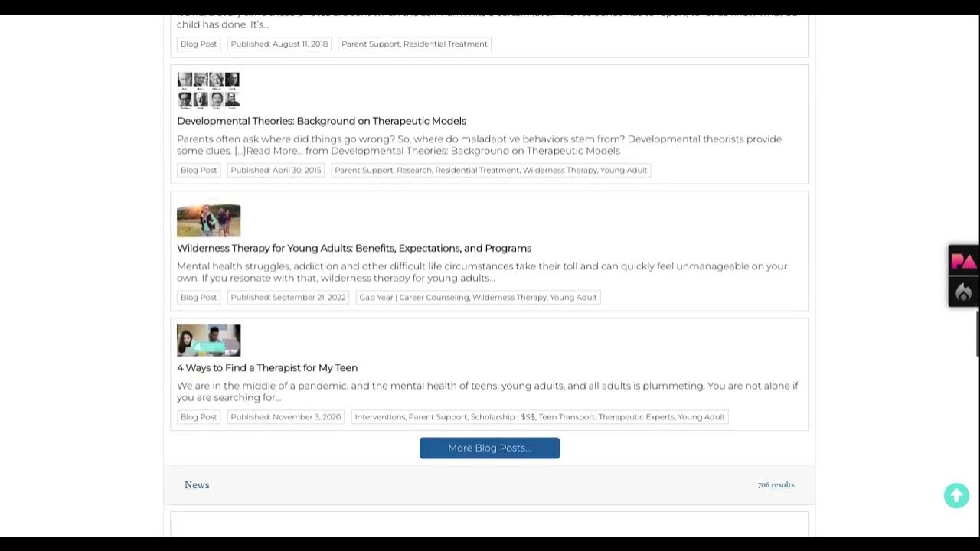This screenshot has height=551, width=980.
Task: Click the flame icon in side widget
Action: click(963, 292)
